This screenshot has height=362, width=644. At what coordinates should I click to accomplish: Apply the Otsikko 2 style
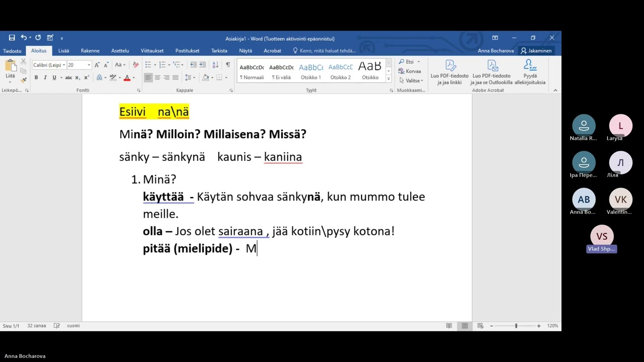pyautogui.click(x=341, y=71)
